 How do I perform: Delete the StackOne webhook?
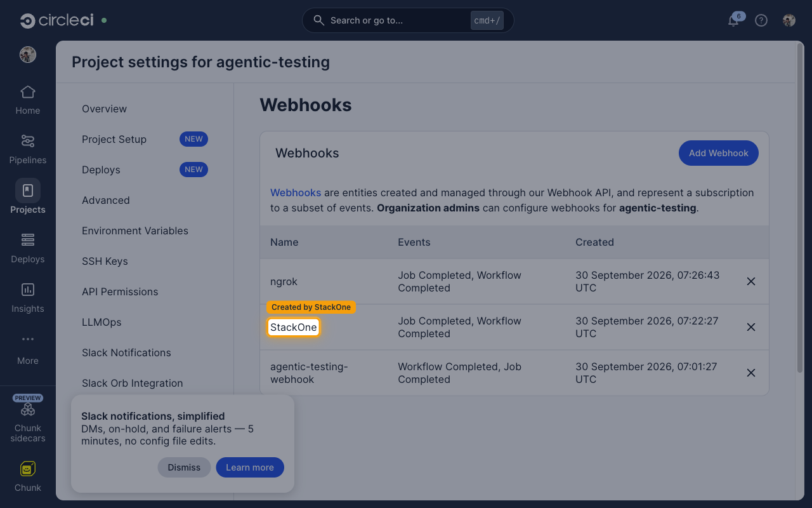pos(751,327)
